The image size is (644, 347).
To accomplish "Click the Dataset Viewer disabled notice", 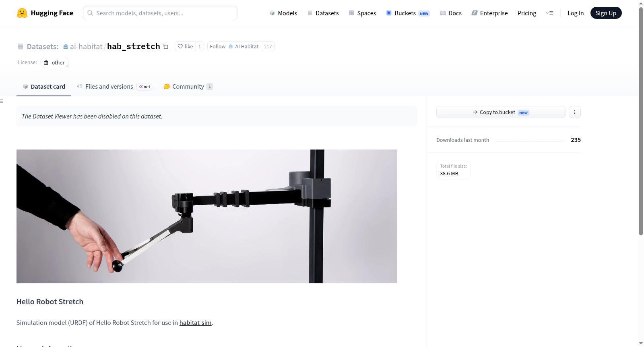I will point(217,116).
